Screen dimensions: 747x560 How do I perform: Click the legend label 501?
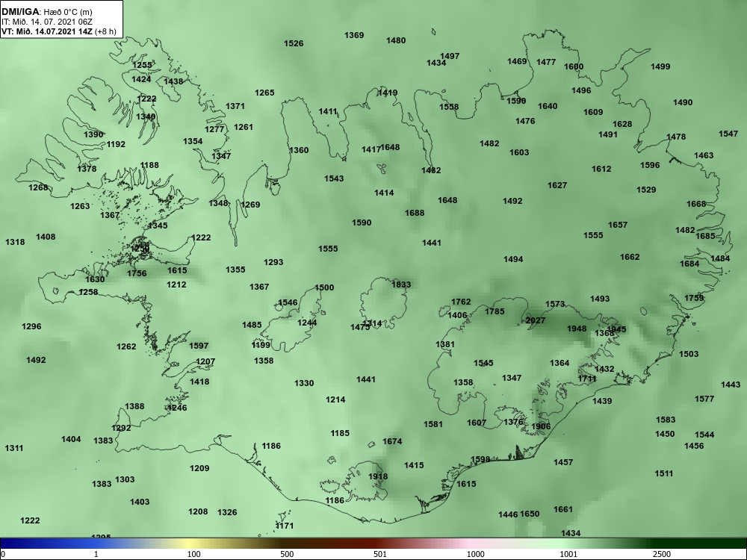coord(380,554)
